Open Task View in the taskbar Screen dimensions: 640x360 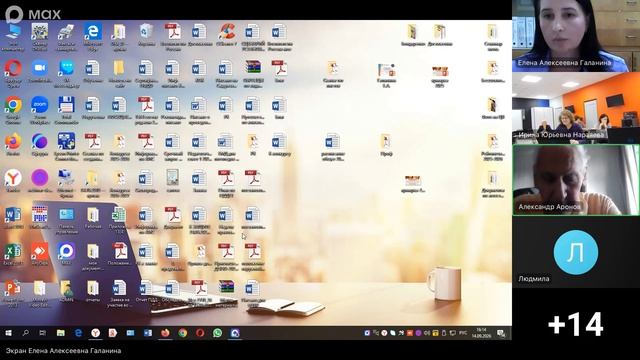pos(42,333)
